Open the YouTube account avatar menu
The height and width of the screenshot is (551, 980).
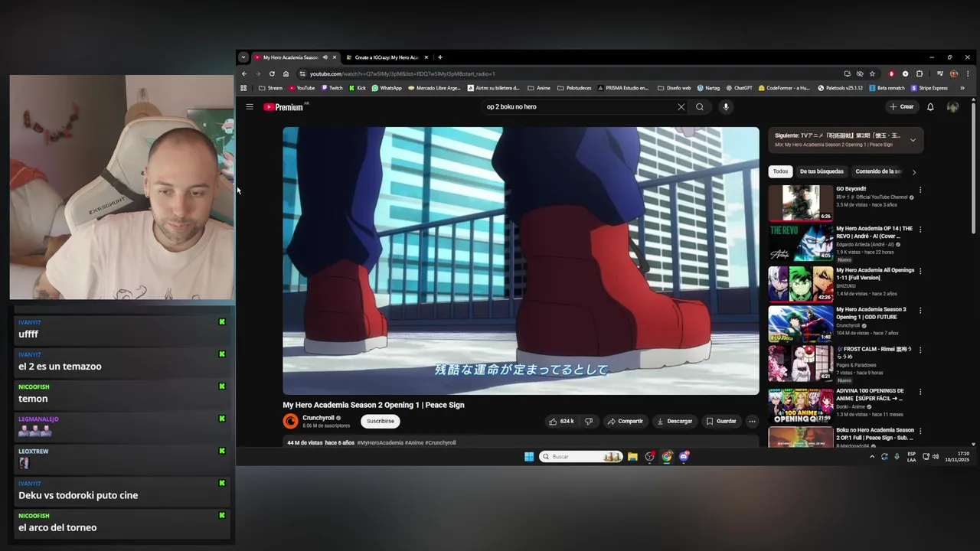[x=952, y=107]
